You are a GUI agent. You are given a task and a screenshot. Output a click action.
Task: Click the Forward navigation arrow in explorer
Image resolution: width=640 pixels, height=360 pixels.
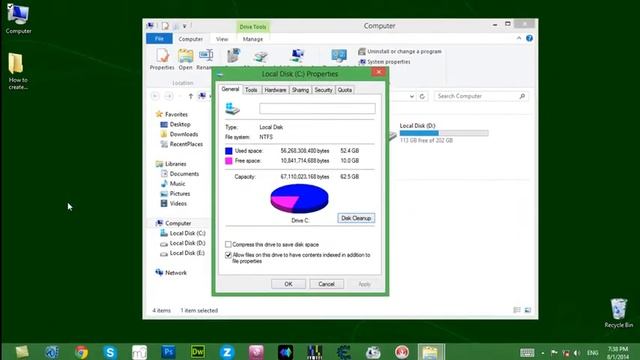[169, 96]
